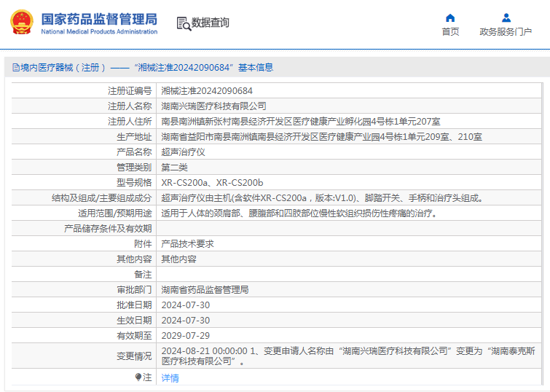Click the 第二类 category value
This screenshot has height=392, width=550.
coord(174,168)
